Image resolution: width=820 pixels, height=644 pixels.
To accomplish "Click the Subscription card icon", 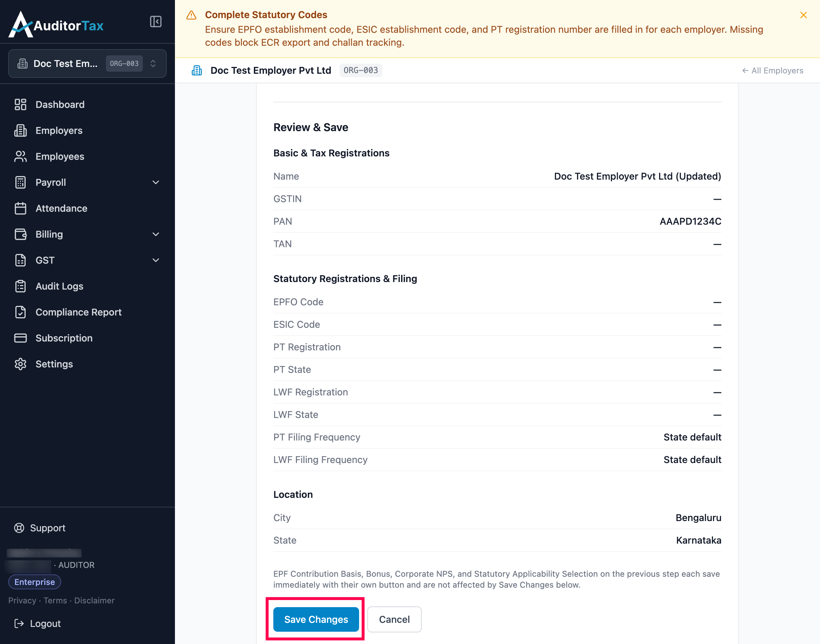I will click(20, 338).
